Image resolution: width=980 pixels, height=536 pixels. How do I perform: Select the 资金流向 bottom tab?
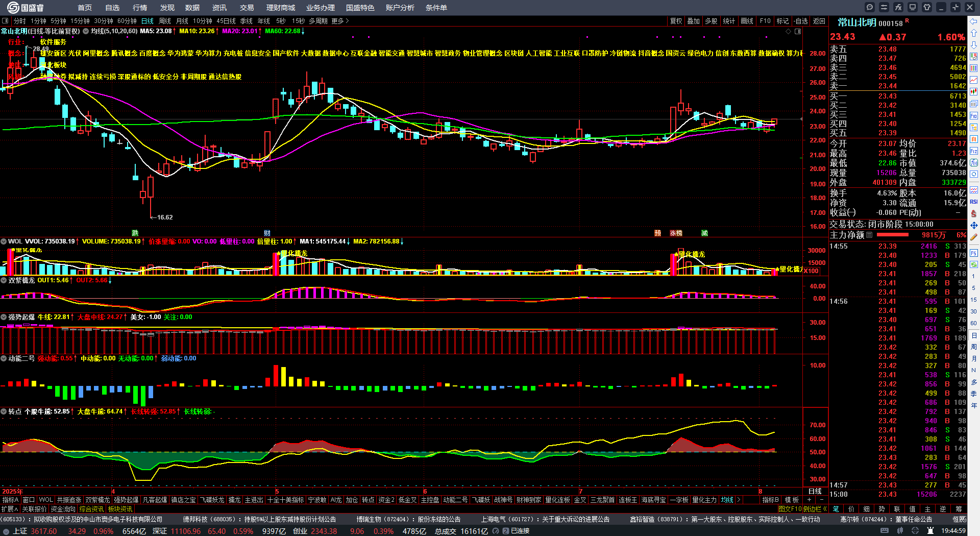63,509
